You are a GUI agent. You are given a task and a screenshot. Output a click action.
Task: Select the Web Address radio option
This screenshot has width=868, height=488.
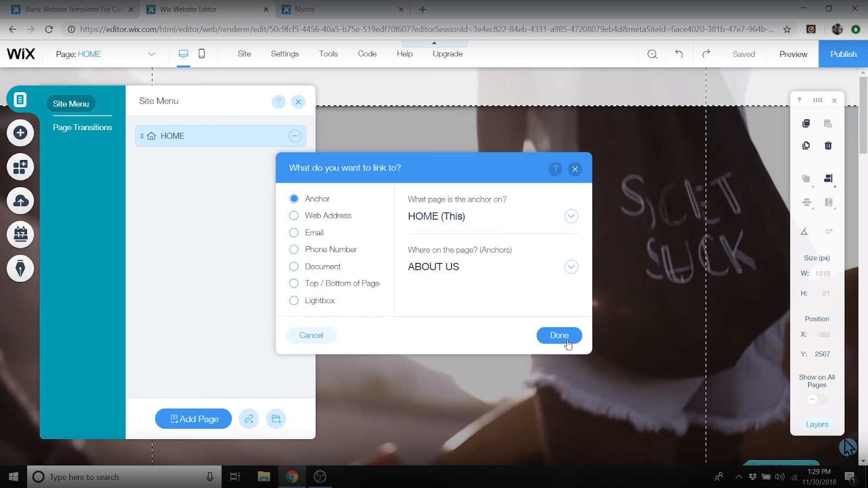294,216
